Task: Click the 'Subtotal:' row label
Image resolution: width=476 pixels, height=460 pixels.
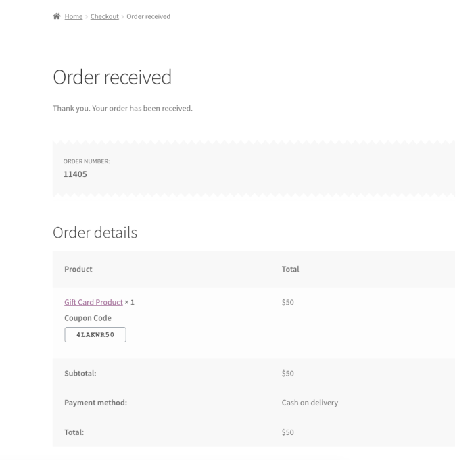Action: (80, 373)
